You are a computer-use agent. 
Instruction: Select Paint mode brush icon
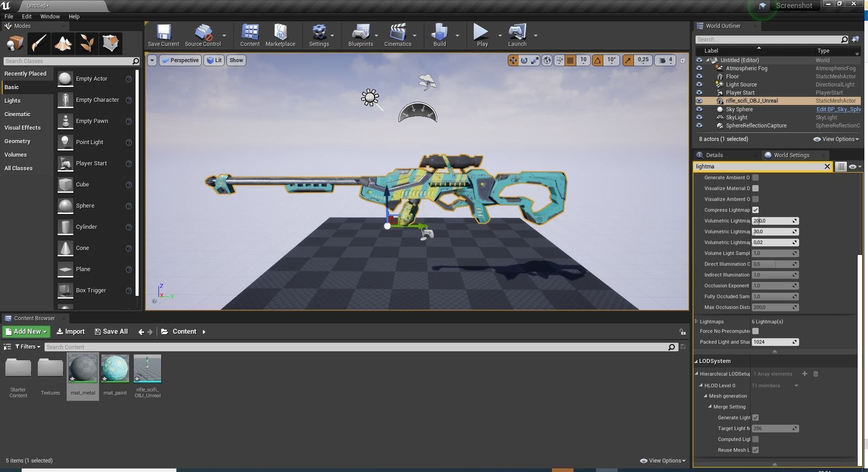[x=39, y=43]
